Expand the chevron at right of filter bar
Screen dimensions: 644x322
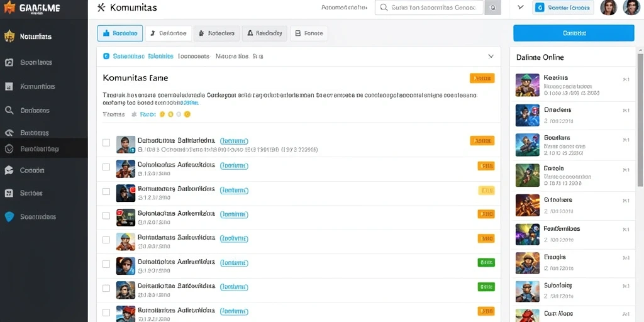(491, 56)
